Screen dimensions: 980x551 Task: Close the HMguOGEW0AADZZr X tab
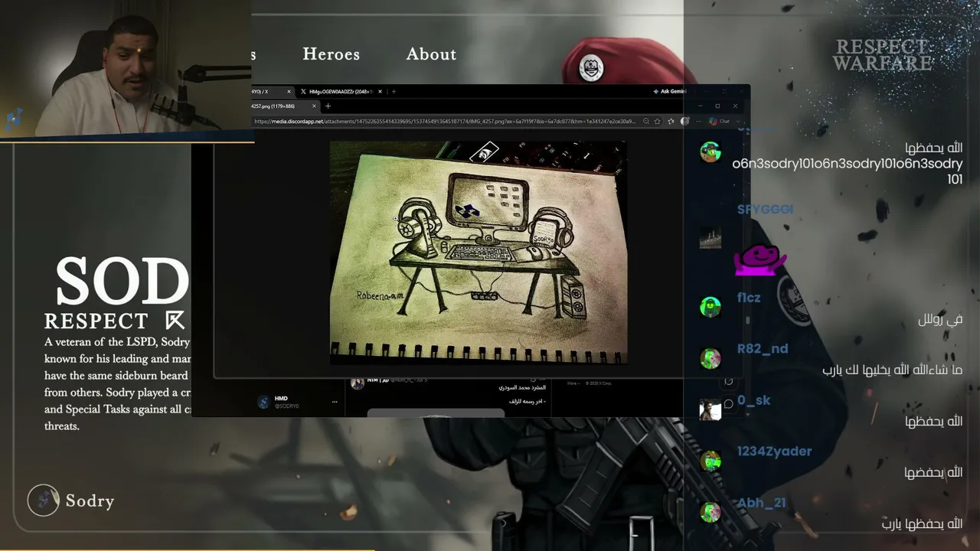pyautogui.click(x=381, y=92)
